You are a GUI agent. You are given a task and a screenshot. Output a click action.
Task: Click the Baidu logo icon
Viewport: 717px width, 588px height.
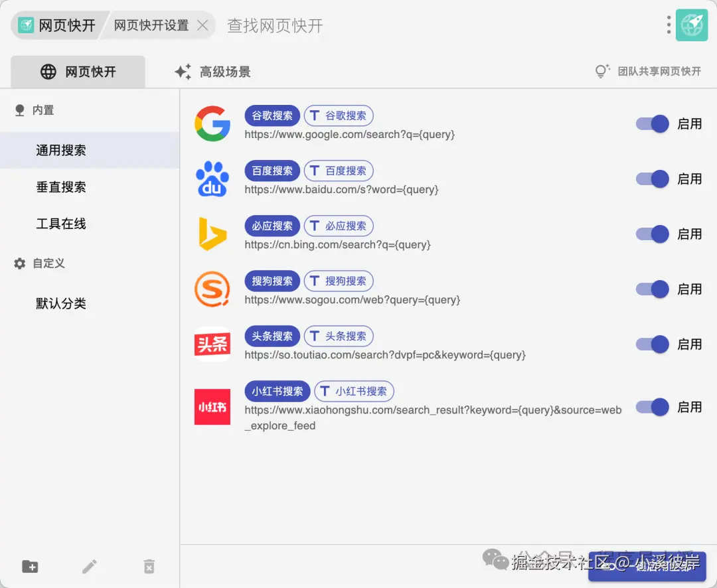[212, 179]
